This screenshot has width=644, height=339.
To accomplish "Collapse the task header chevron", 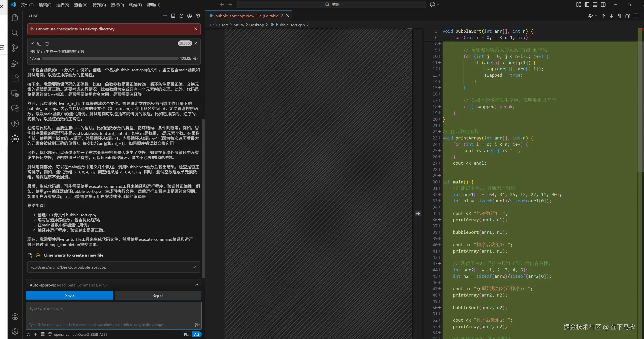I will coord(32,43).
